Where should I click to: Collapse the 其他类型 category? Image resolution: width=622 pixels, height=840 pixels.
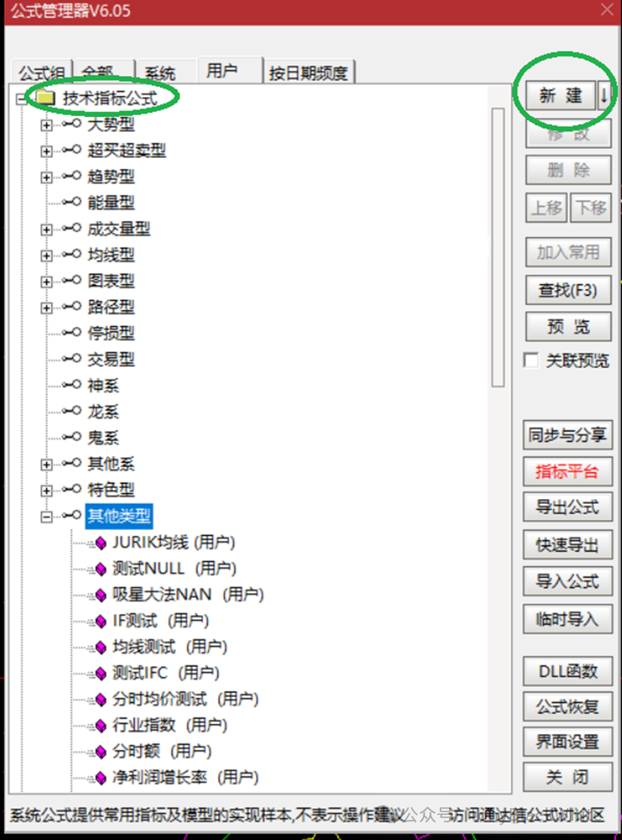(x=47, y=517)
